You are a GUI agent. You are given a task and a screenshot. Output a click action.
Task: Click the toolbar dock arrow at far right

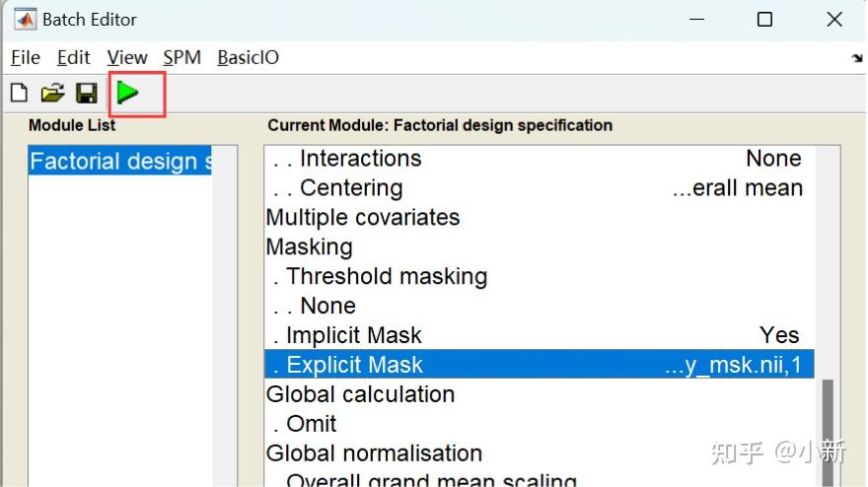pos(856,58)
